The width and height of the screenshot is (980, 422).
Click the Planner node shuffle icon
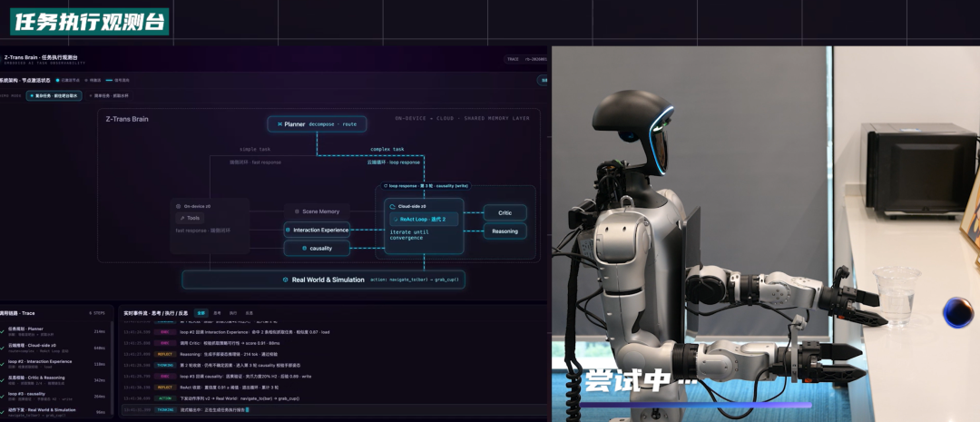(x=279, y=123)
